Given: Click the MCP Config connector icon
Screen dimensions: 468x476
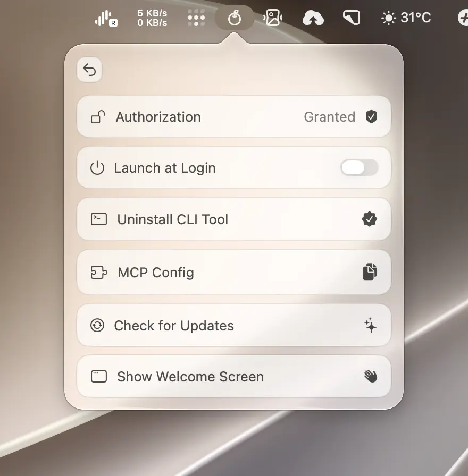Looking at the screenshot, I should click(x=99, y=273).
